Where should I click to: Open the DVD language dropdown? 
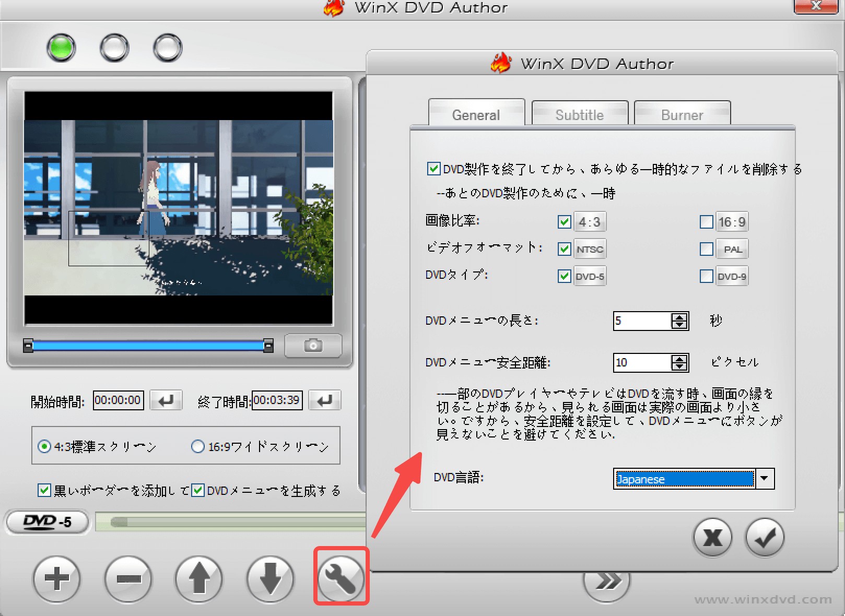point(765,479)
